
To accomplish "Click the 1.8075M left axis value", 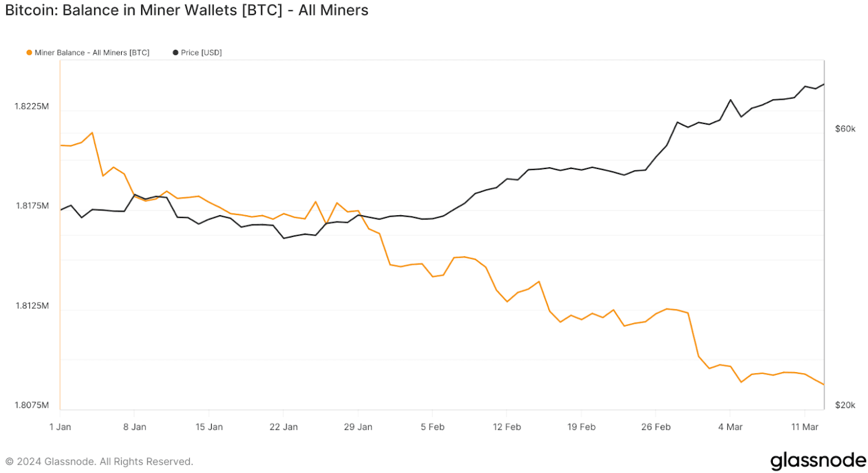I will [x=32, y=405].
